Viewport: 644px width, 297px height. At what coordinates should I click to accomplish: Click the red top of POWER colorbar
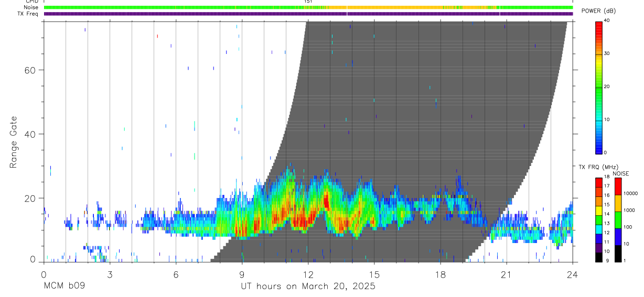click(x=598, y=25)
